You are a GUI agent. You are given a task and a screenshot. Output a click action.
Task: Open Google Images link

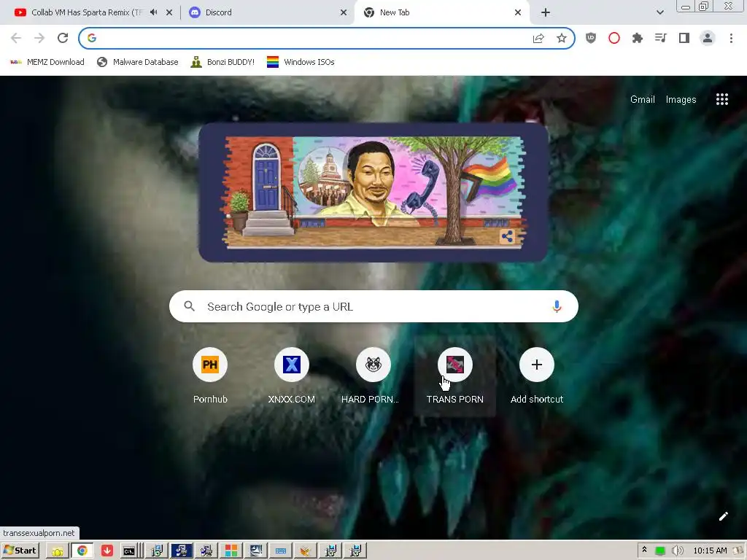click(681, 99)
